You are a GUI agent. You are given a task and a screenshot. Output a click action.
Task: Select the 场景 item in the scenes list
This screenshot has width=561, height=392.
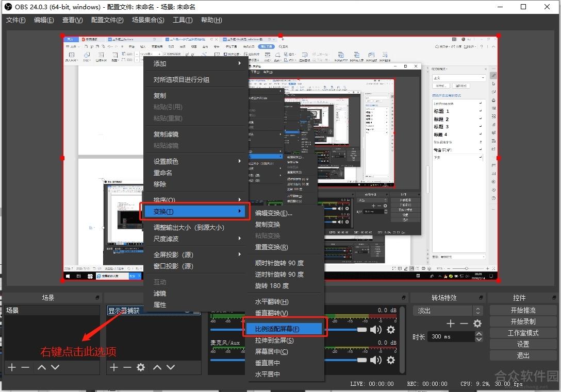pyautogui.click(x=52, y=311)
